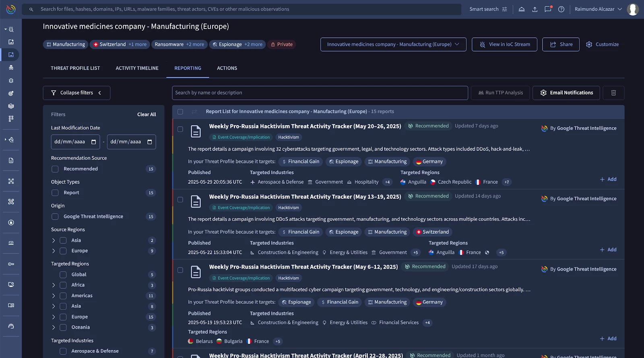
Task: Tick the Aerospace & Defense industry checkbox
Action: coord(63,351)
